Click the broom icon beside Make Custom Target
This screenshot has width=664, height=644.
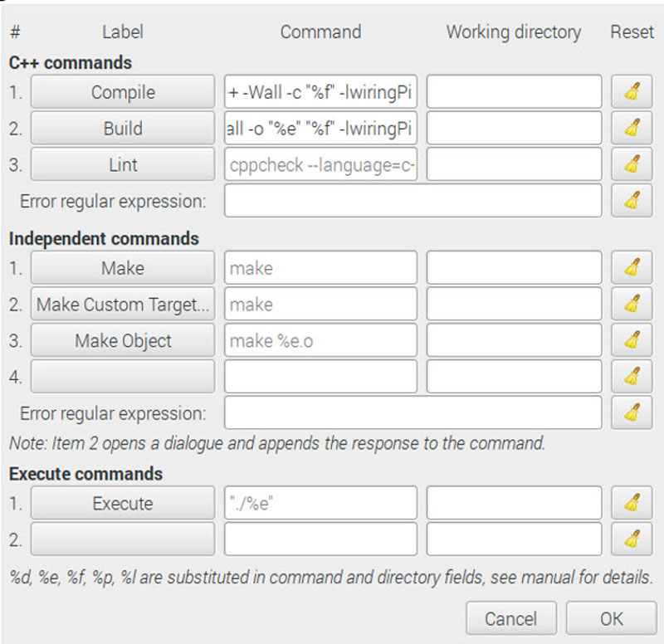point(632,304)
